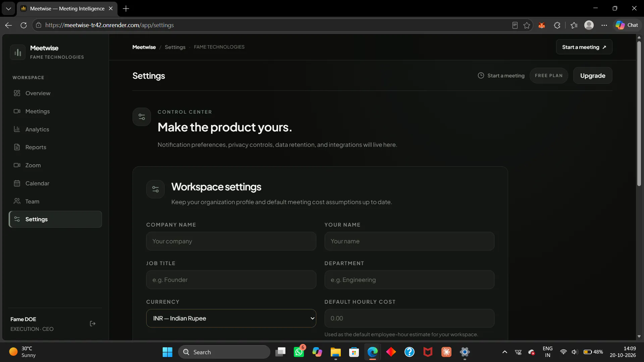Viewport: 644px width, 362px height.
Task: Click top-right Start a meeting arrow button
Action: (x=584, y=47)
